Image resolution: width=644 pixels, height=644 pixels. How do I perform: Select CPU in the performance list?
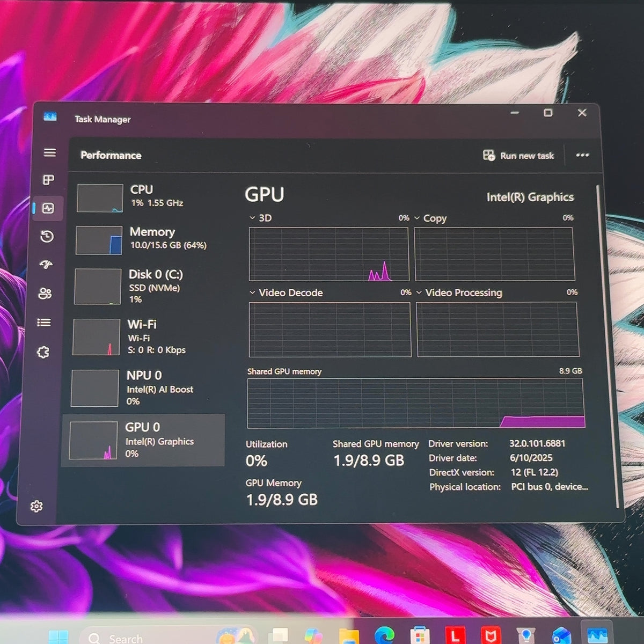click(150, 197)
